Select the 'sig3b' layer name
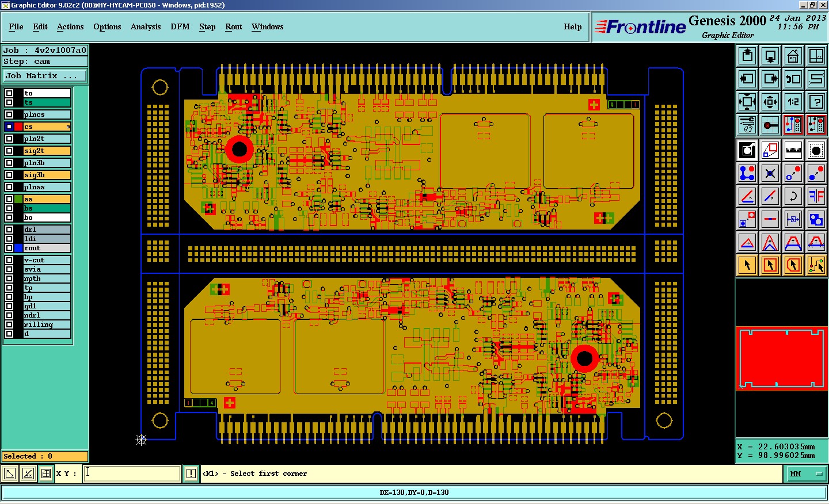Image resolution: width=829 pixels, height=504 pixels. point(47,175)
